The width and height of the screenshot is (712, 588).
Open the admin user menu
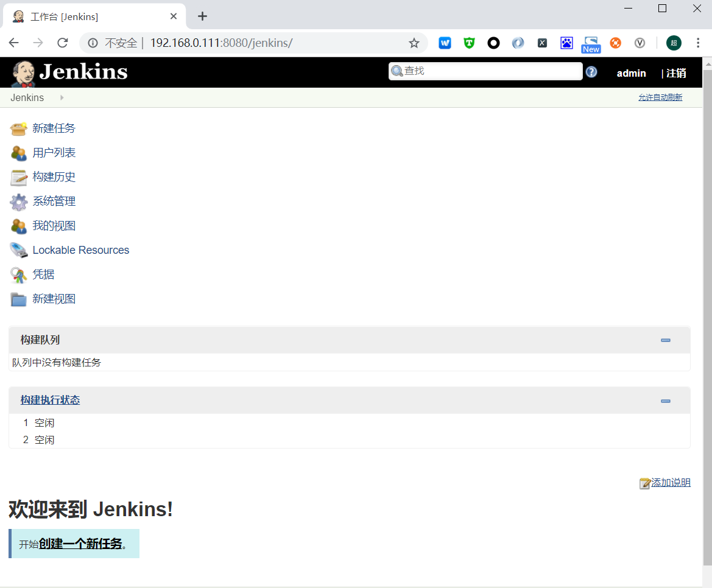click(631, 73)
